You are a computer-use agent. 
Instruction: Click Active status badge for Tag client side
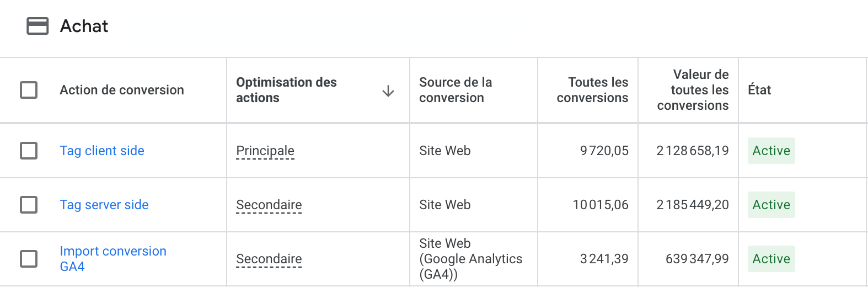click(771, 151)
